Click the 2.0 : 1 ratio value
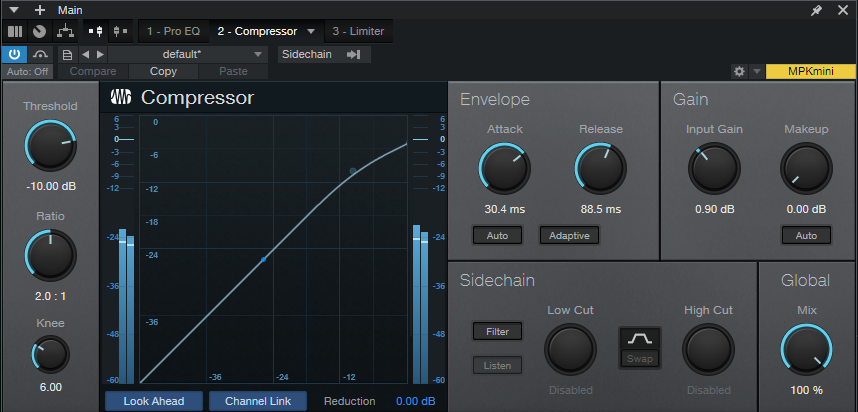Viewport: 858px width, 412px height. [x=51, y=296]
